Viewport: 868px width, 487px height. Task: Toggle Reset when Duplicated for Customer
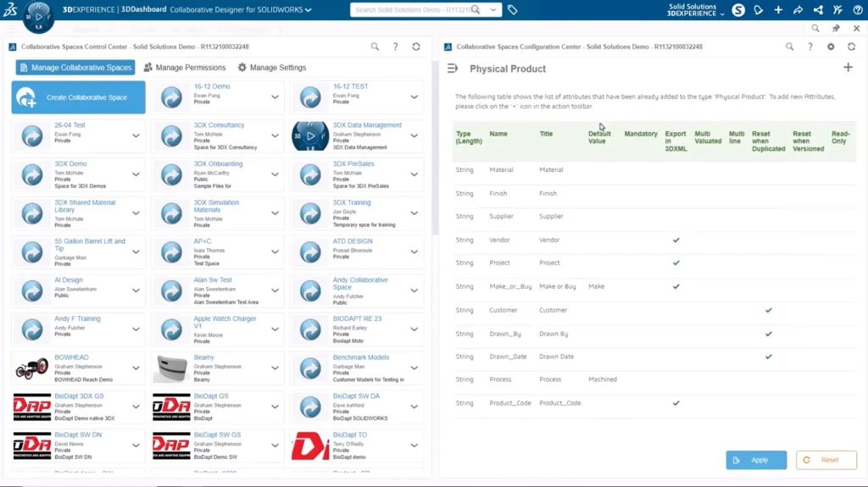pyautogui.click(x=768, y=311)
